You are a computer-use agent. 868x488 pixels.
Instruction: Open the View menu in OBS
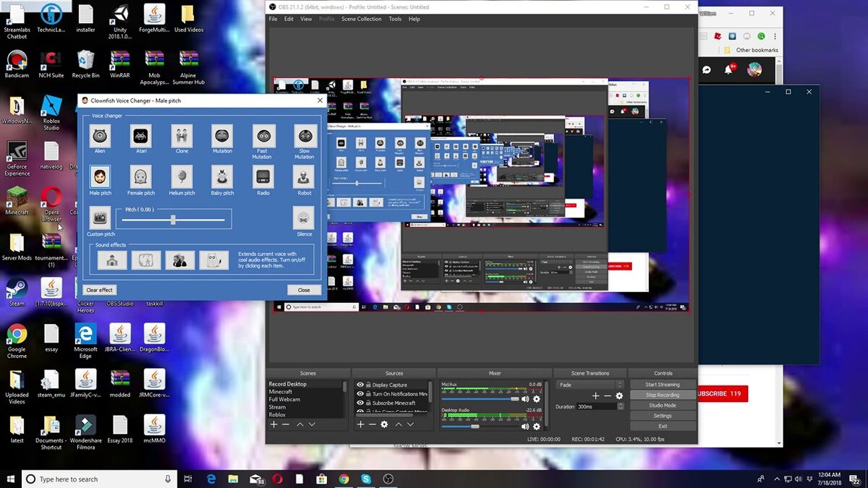pyautogui.click(x=307, y=19)
